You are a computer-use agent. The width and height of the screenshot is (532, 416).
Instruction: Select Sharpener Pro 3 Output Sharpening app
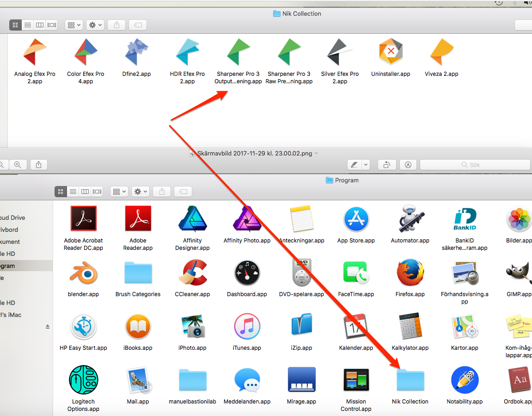pos(238,52)
